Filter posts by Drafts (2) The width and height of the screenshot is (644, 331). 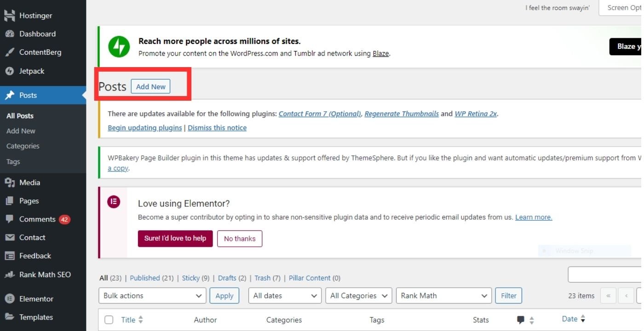[x=232, y=278]
